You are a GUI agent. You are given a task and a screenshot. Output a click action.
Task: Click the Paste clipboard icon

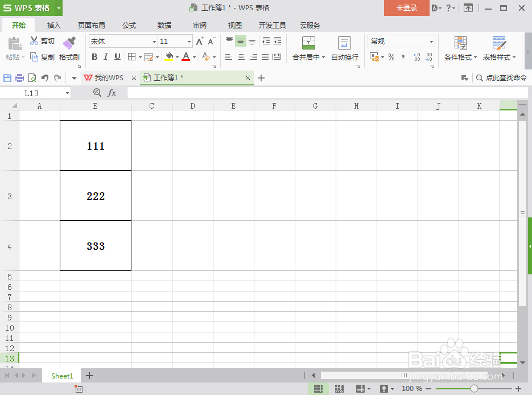pos(15,44)
